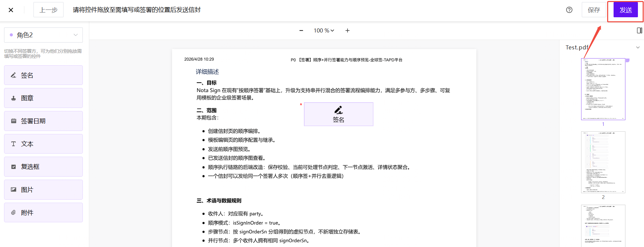The image size is (644, 247).
Task: Click the T icon of 文本
Action: tap(14, 144)
